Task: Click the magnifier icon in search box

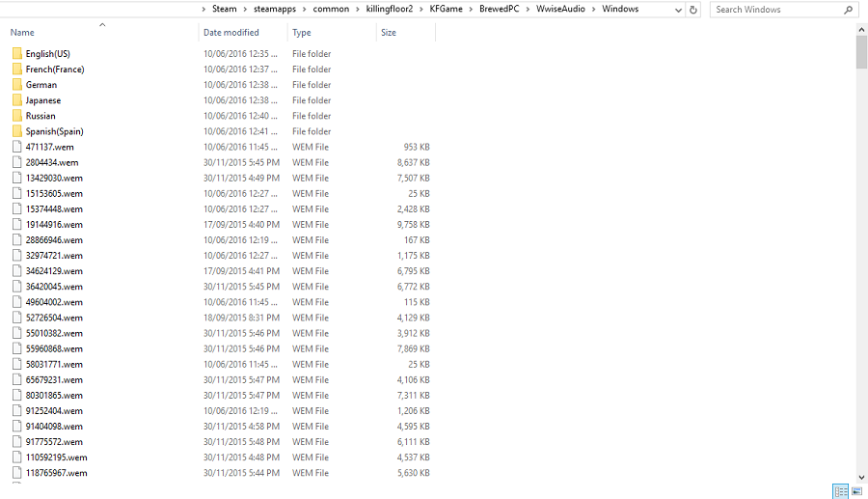Action: (849, 10)
